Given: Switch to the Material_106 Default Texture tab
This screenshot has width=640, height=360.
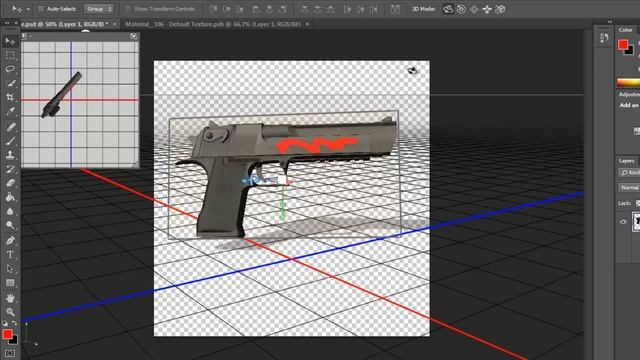Looking at the screenshot, I should (x=213, y=24).
